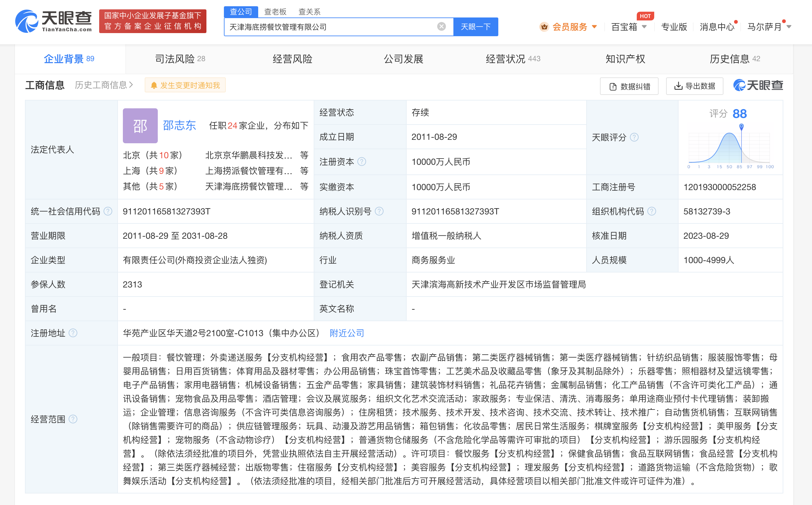Click the 有限责任公司(外商投资企业法人独资) value
This screenshot has width=812, height=505.
tap(195, 260)
